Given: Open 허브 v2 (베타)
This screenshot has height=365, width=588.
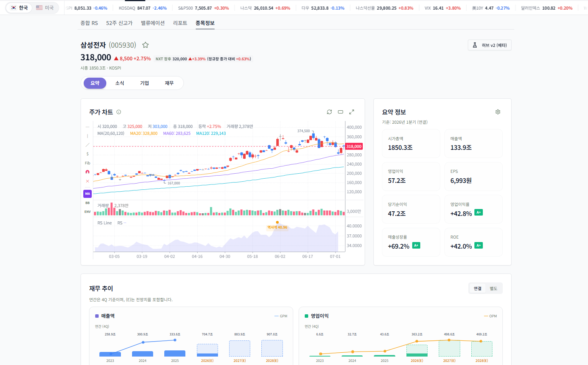Looking at the screenshot, I should tap(490, 45).
